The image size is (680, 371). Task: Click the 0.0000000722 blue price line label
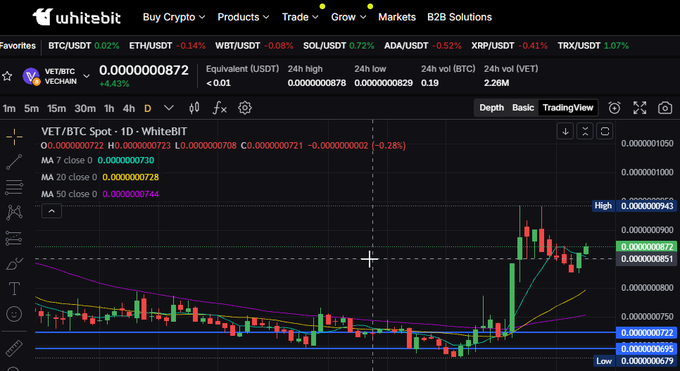[x=647, y=333]
